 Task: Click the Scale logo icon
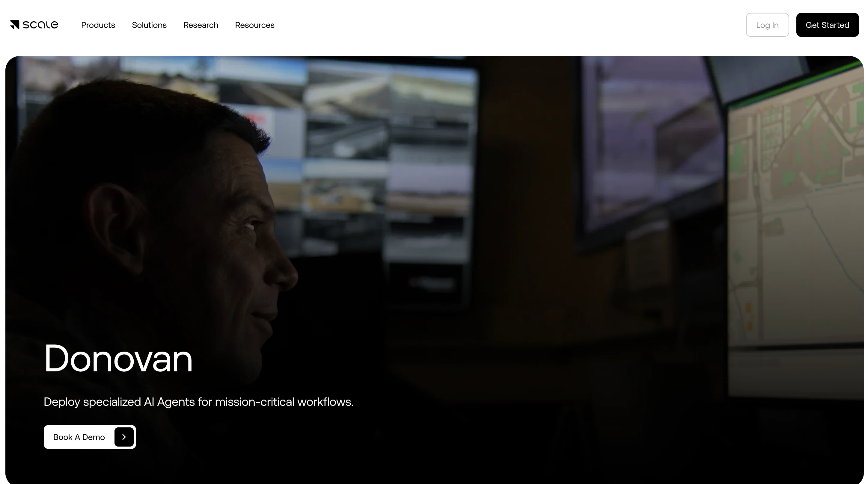[34, 25]
